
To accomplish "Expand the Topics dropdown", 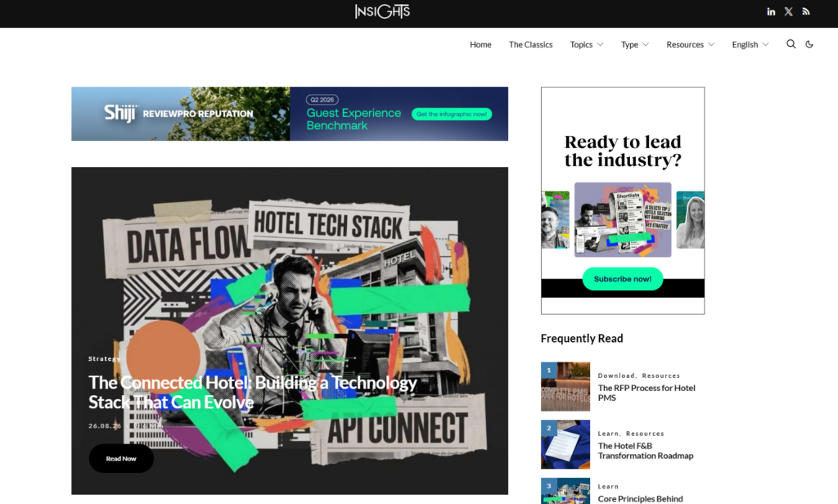I will (x=586, y=44).
